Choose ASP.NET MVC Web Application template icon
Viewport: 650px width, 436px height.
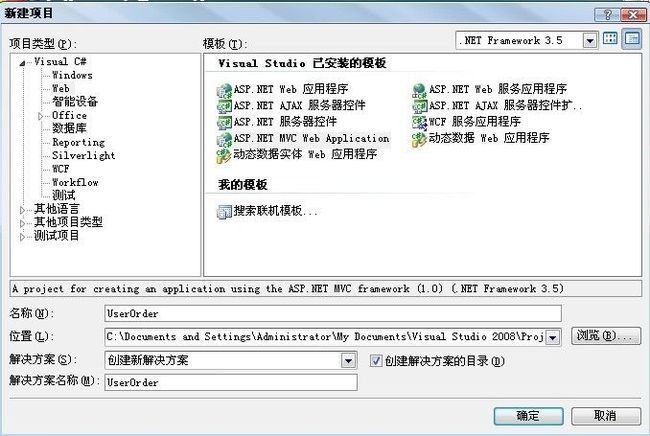(224, 139)
